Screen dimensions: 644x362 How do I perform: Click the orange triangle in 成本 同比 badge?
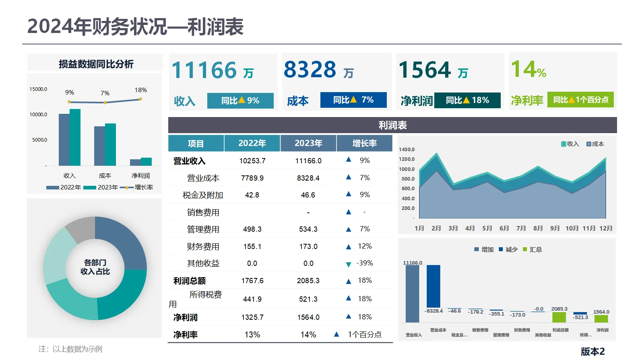(353, 99)
